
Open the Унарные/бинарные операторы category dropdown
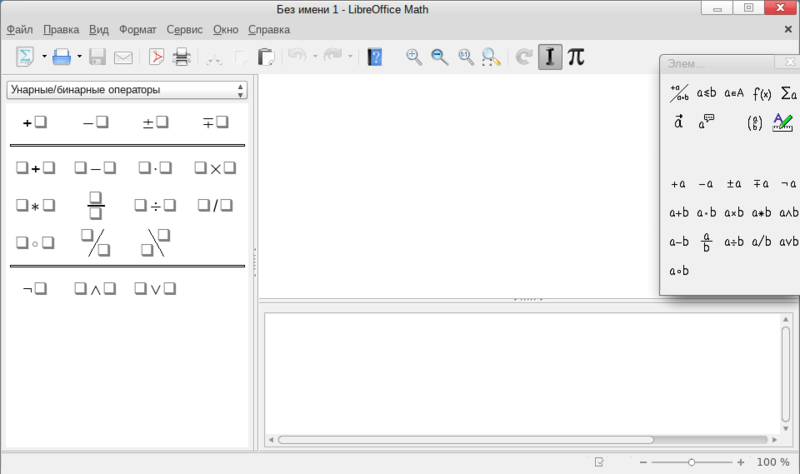click(x=127, y=90)
